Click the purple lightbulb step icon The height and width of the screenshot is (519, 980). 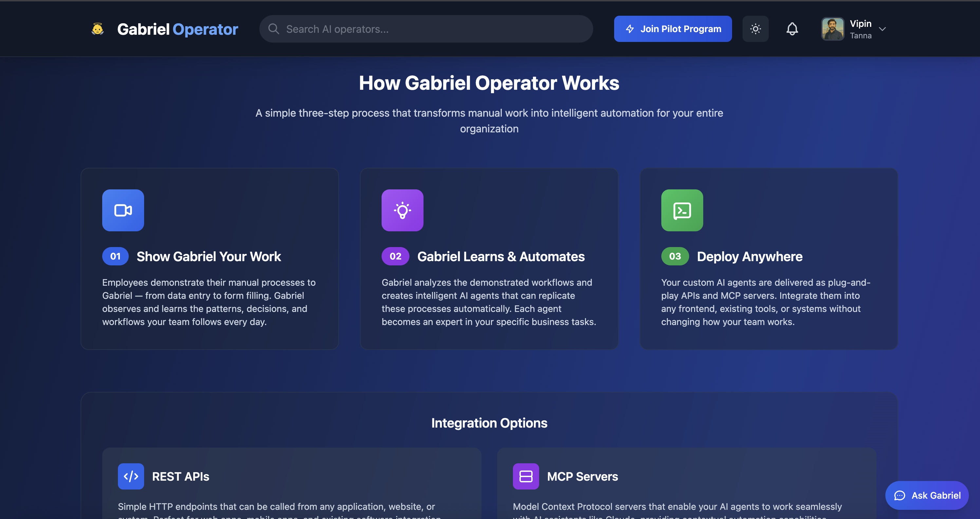tap(402, 210)
